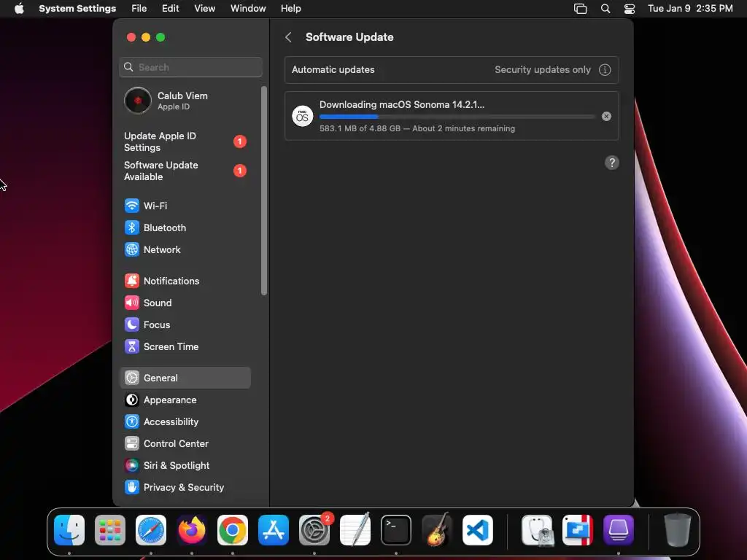Screen dimensions: 747x560
Task: Launch Google Chrome from the Dock
Action: pos(233,530)
